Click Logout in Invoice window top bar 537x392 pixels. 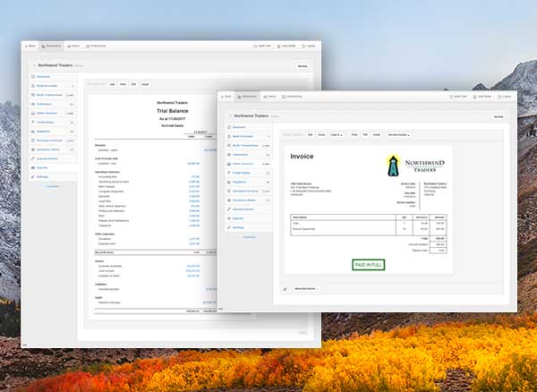(x=505, y=97)
